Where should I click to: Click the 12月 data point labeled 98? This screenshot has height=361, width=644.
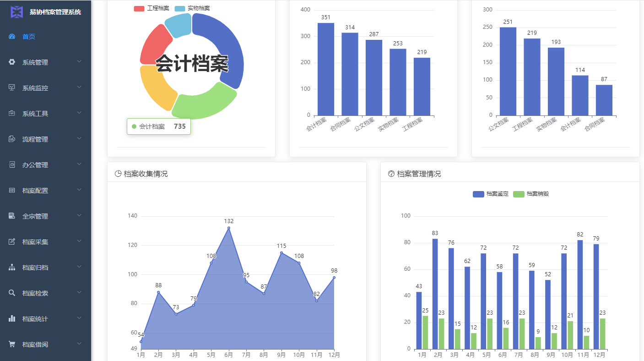coord(334,277)
